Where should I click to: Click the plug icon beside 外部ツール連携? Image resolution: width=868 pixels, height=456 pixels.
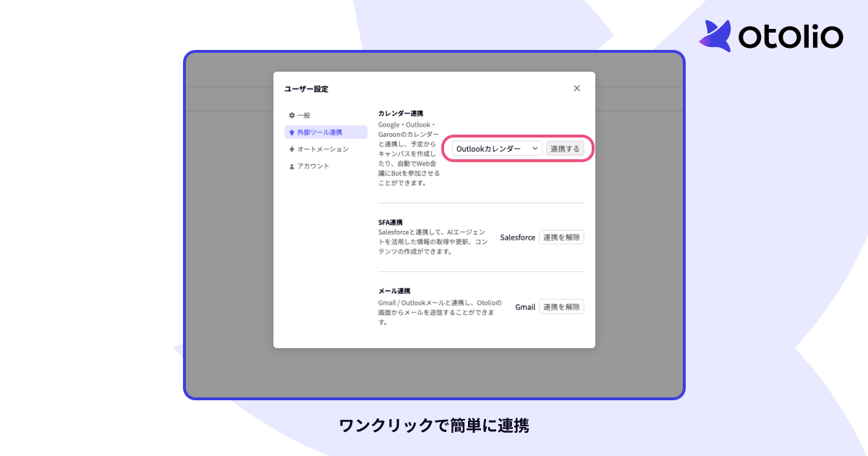292,132
